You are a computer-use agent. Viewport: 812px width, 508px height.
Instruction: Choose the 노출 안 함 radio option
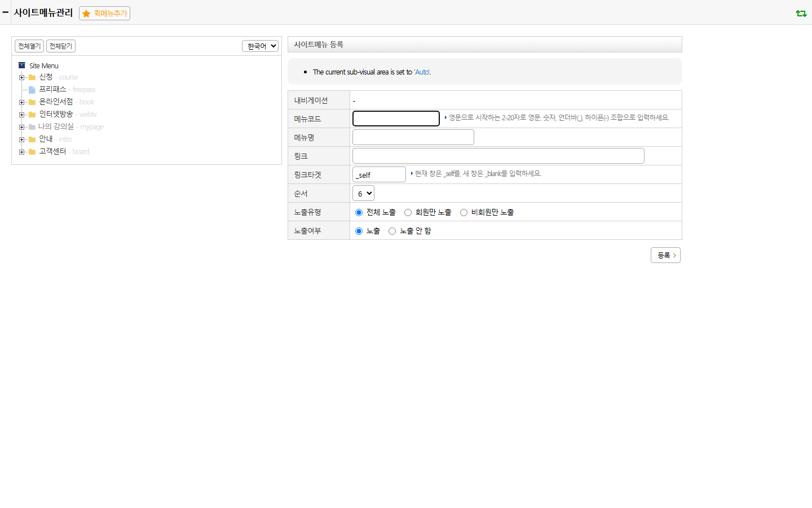[392, 231]
